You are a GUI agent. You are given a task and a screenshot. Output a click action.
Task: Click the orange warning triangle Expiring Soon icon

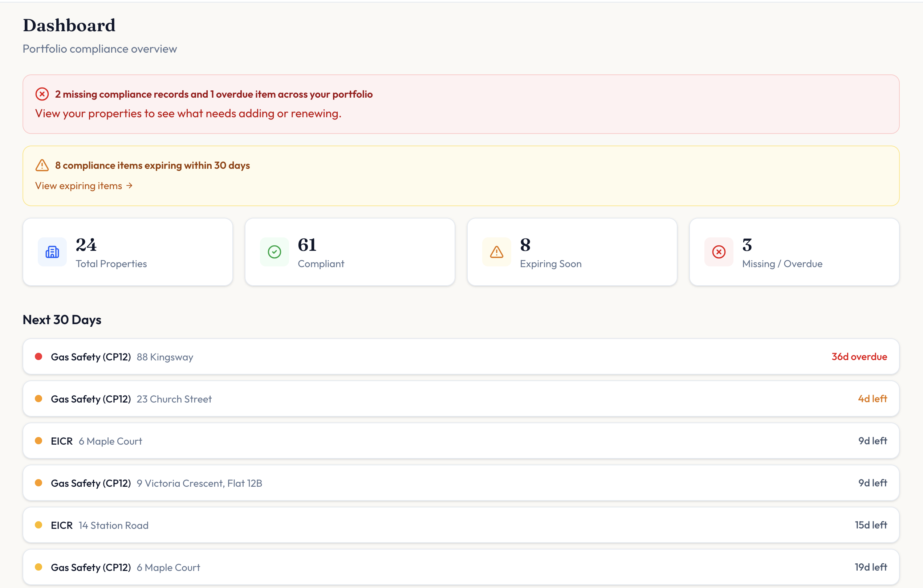[x=496, y=252]
